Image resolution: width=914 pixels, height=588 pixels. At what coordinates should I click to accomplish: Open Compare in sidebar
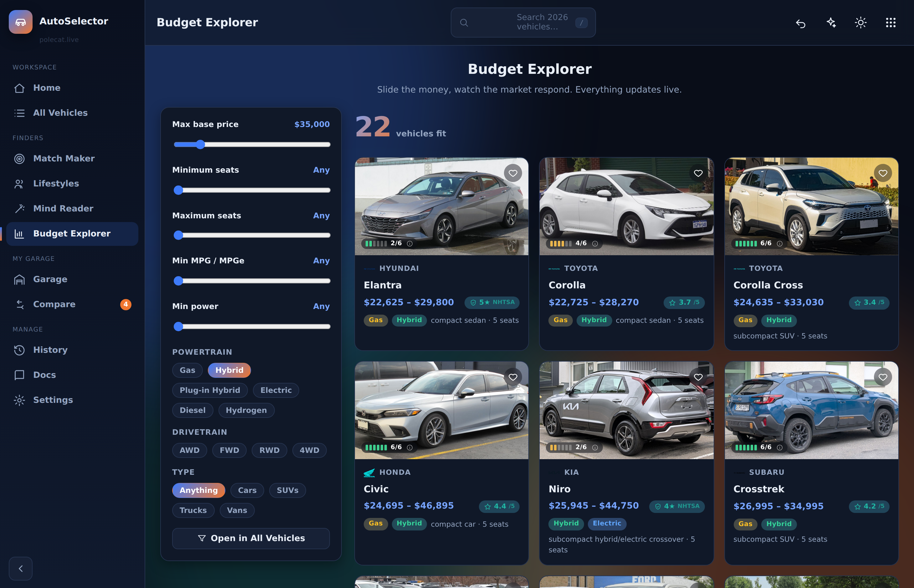pyautogui.click(x=72, y=305)
